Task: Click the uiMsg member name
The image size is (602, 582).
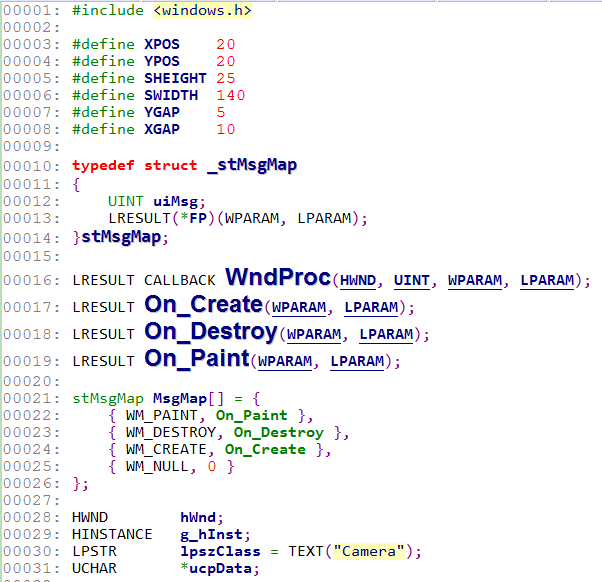Action: coord(175,201)
